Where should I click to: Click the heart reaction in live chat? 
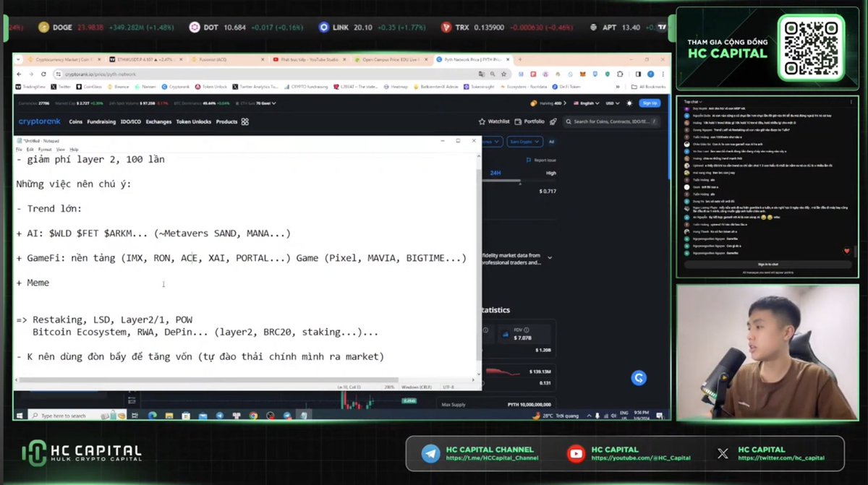coord(847,251)
